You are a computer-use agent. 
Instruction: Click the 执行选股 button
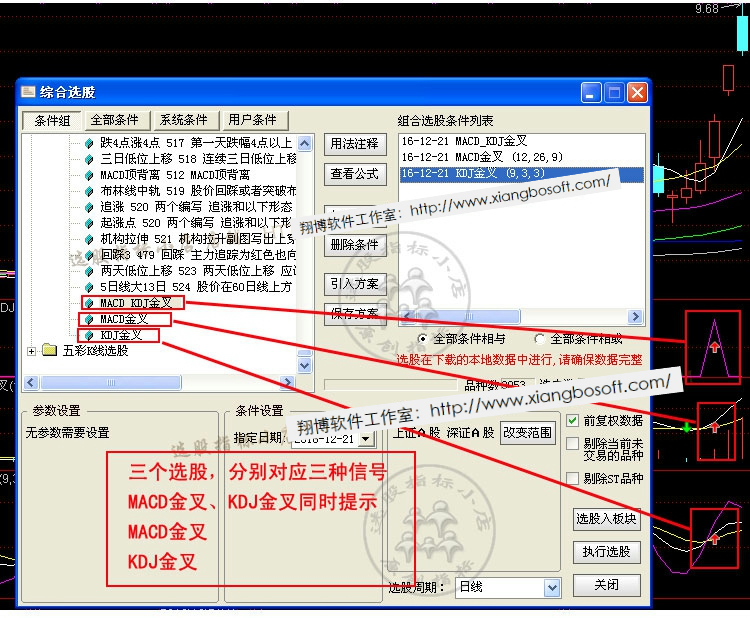607,552
